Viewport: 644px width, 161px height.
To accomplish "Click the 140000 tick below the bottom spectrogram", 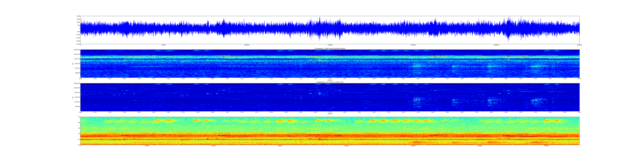I will pyautogui.click(x=546, y=146).
